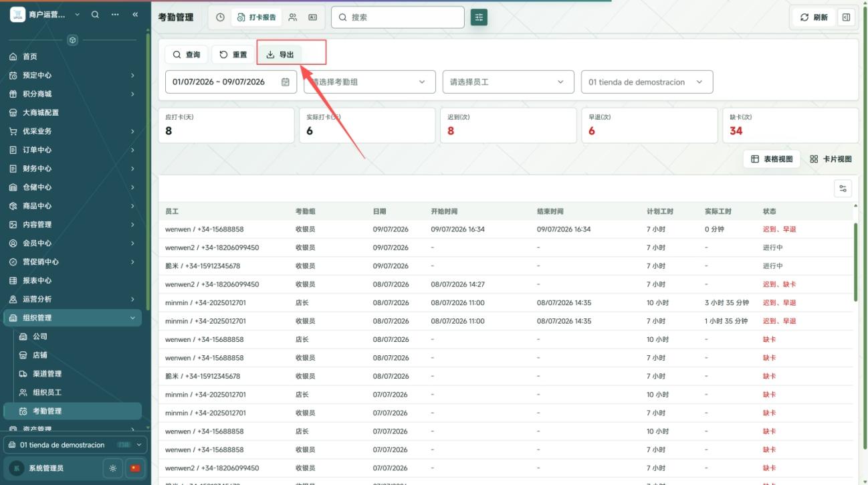Select 打卡报告 tab
Image resolution: width=868 pixels, height=485 pixels.
(x=257, y=17)
